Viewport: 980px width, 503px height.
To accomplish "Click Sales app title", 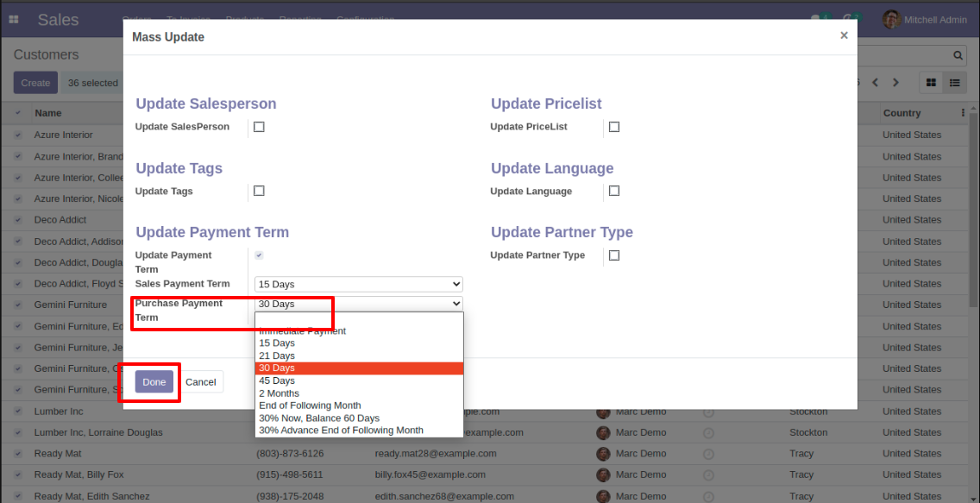I will pos(58,19).
